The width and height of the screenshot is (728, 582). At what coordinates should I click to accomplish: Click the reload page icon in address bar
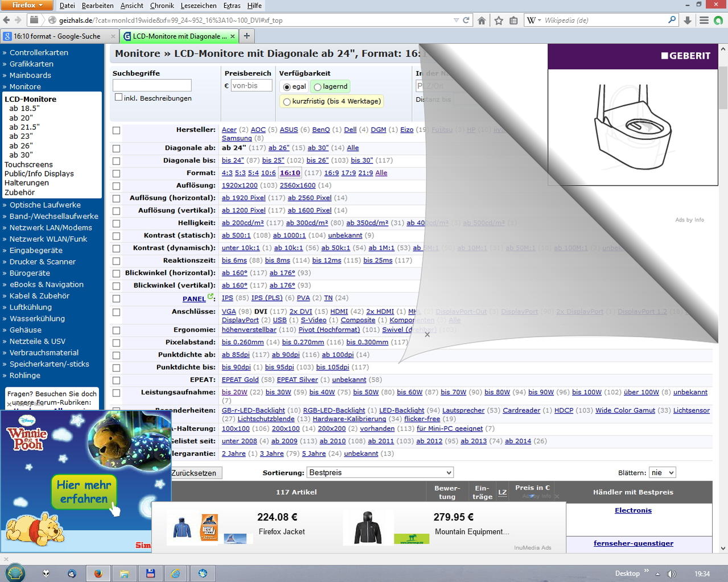tap(466, 20)
